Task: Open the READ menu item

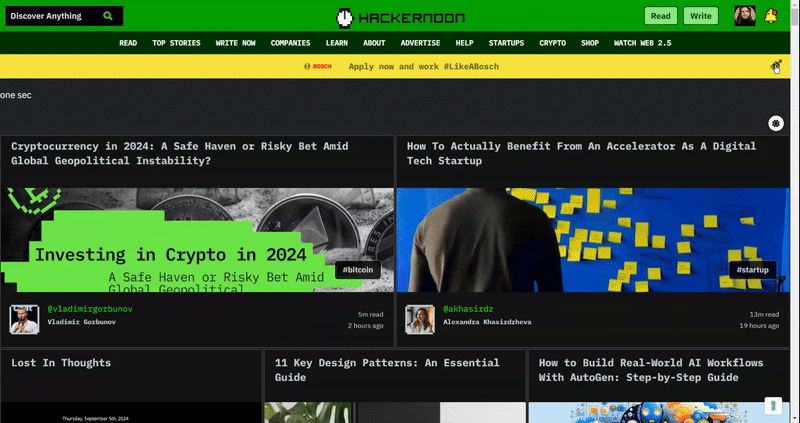Action: click(x=128, y=43)
